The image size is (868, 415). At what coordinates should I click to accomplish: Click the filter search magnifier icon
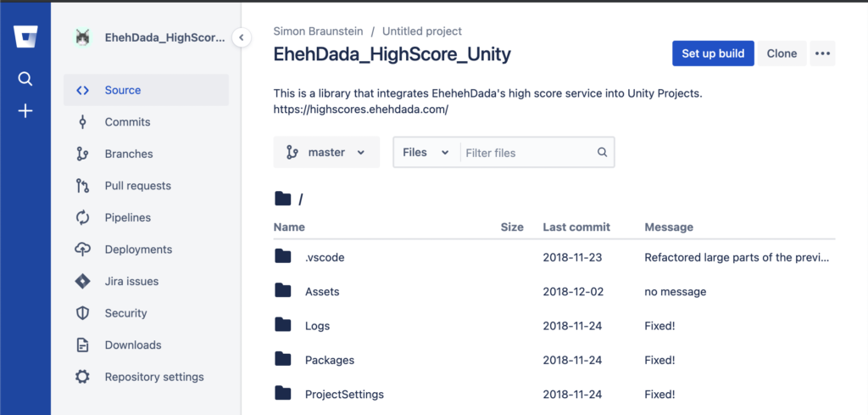click(603, 153)
